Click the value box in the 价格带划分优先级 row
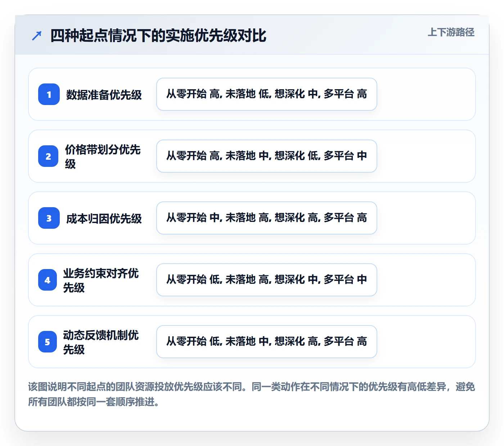This screenshot has height=446, width=504. (267, 156)
